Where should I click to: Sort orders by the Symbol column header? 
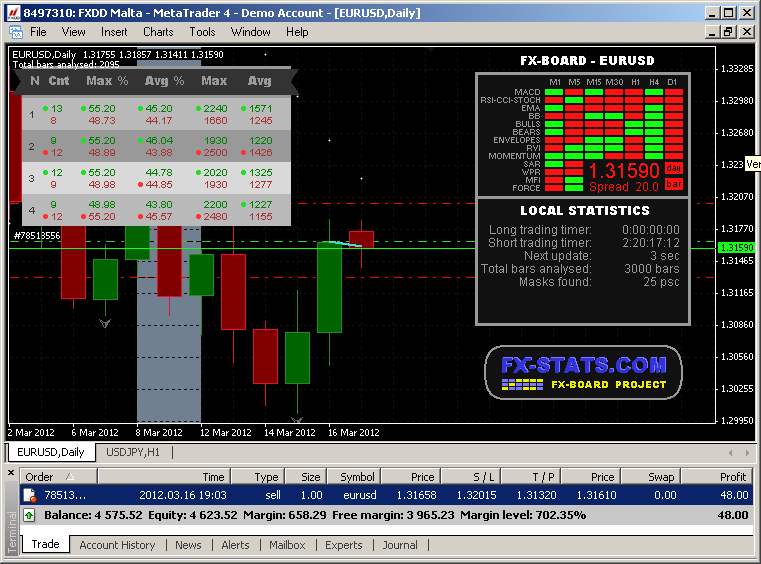354,477
